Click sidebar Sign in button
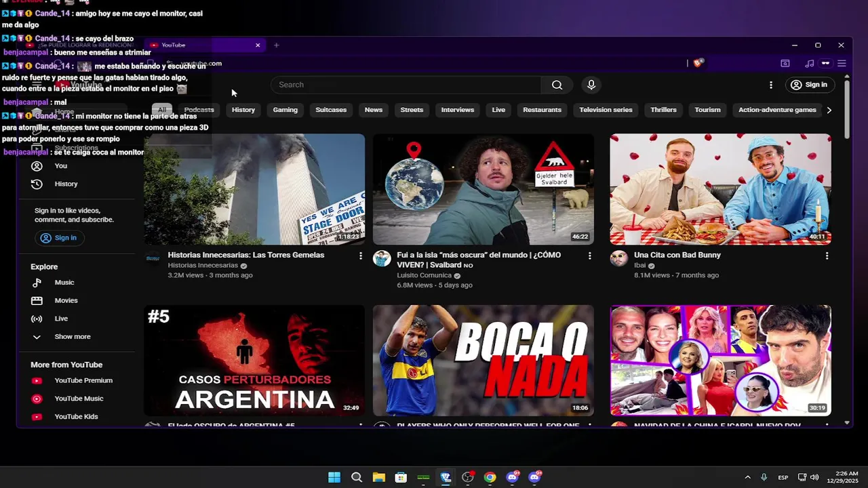Screen dimensions: 868x488 58,238
